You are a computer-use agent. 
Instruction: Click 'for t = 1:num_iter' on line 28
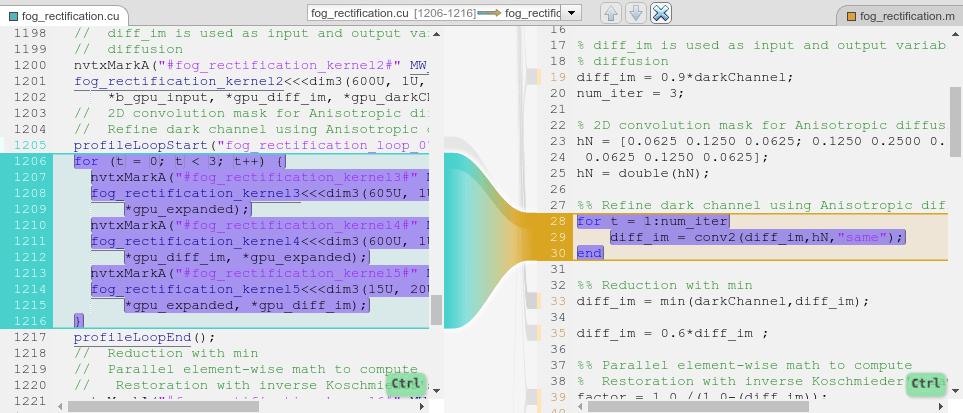click(x=652, y=221)
